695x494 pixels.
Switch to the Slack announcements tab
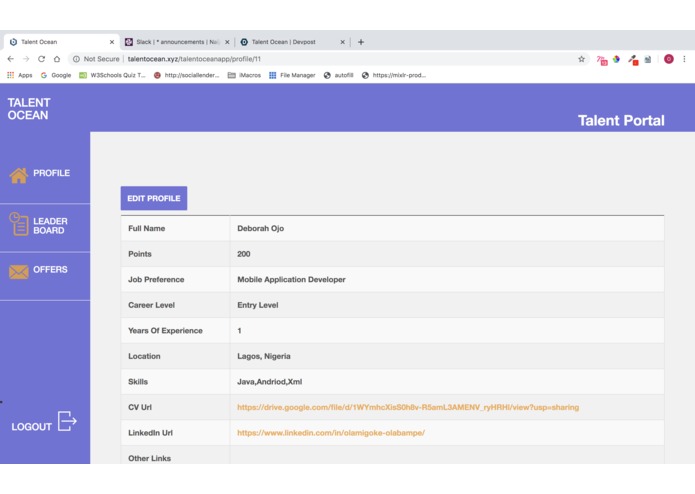click(x=177, y=42)
